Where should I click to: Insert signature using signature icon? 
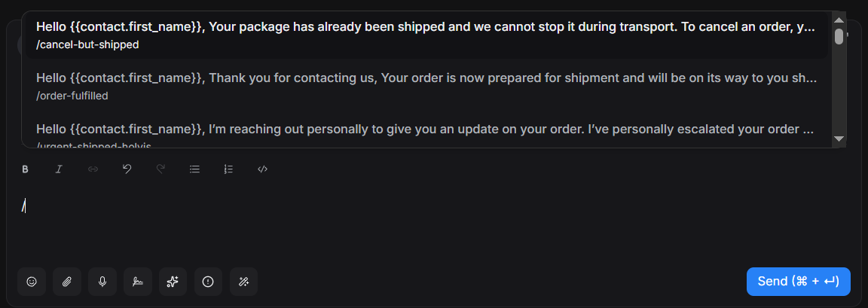[x=138, y=282]
